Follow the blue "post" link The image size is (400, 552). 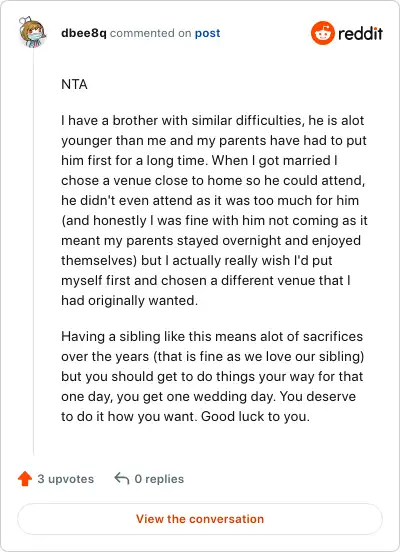click(207, 33)
